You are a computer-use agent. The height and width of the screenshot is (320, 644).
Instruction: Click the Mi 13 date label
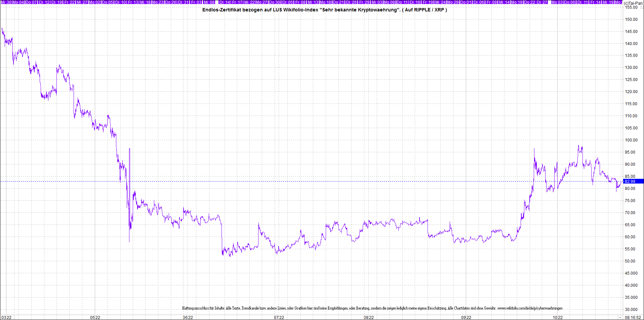(x=313, y=2)
